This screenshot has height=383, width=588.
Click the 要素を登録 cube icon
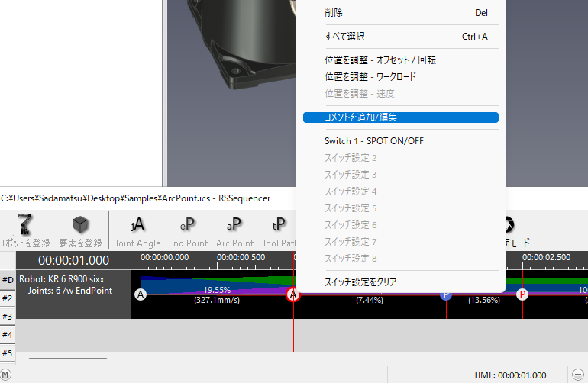pyautogui.click(x=82, y=226)
